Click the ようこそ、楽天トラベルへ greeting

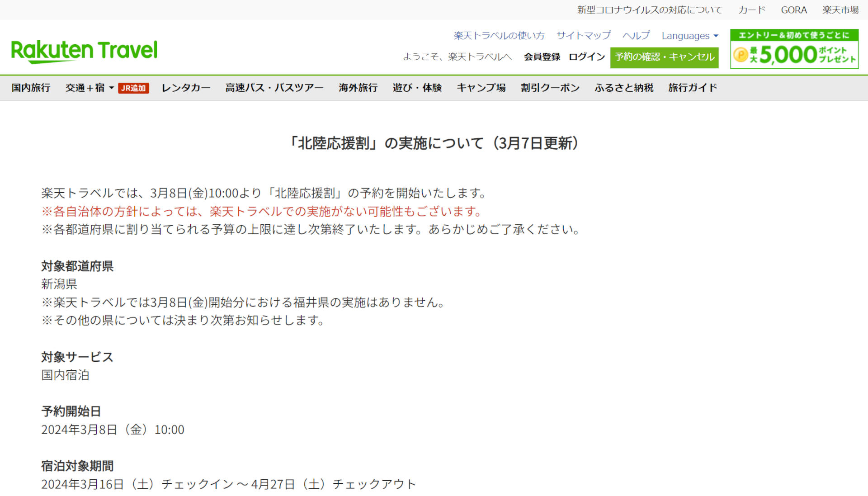coord(457,57)
